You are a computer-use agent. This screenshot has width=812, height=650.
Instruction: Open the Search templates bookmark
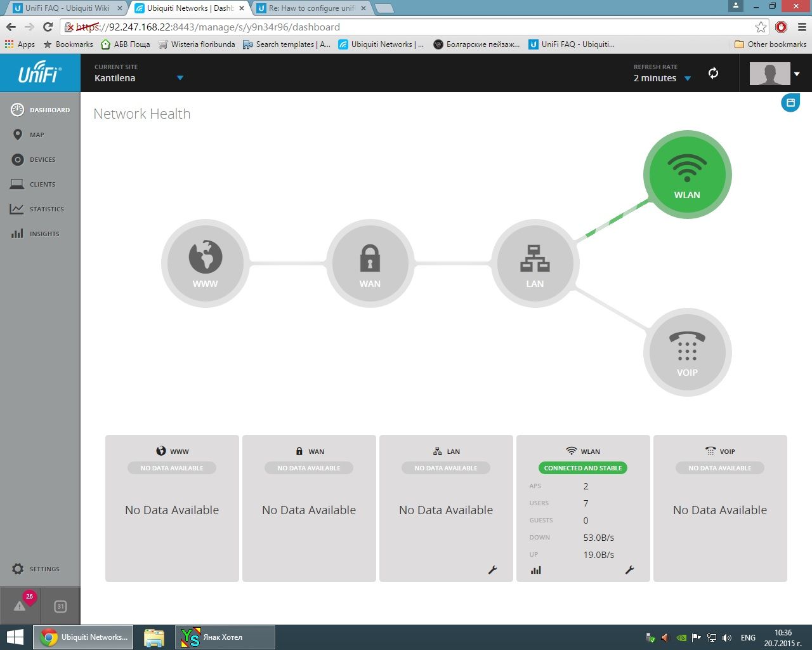tap(287, 44)
